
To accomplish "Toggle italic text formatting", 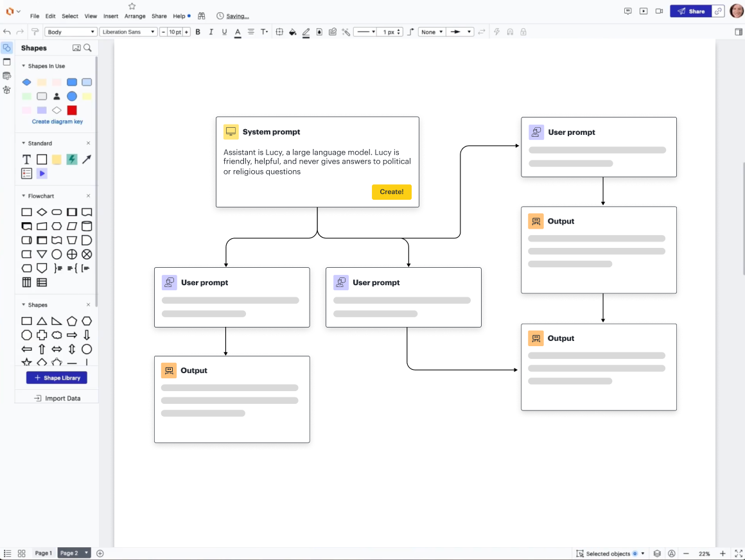I will click(211, 32).
